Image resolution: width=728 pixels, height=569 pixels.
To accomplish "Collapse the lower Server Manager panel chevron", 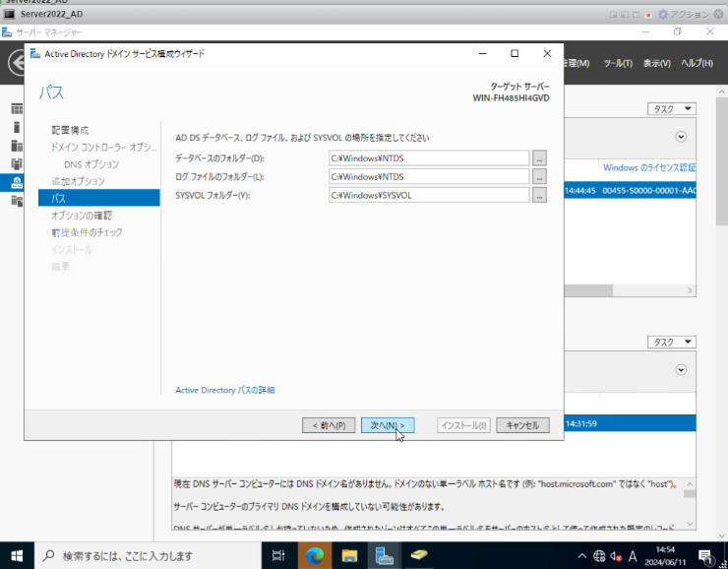I will [681, 370].
